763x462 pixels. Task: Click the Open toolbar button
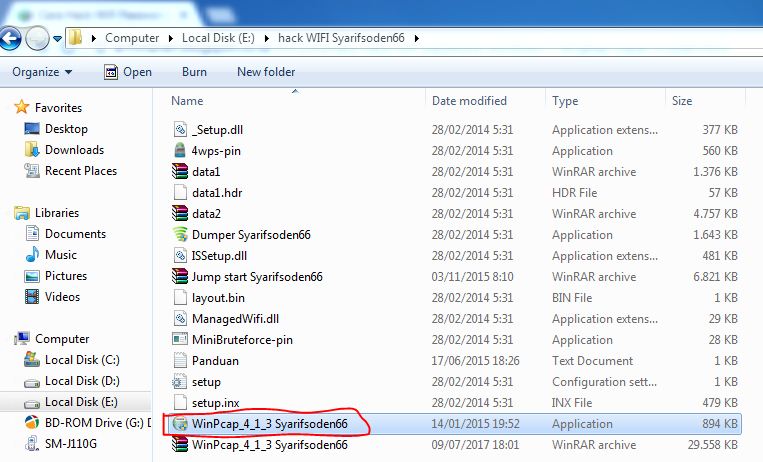coord(128,72)
